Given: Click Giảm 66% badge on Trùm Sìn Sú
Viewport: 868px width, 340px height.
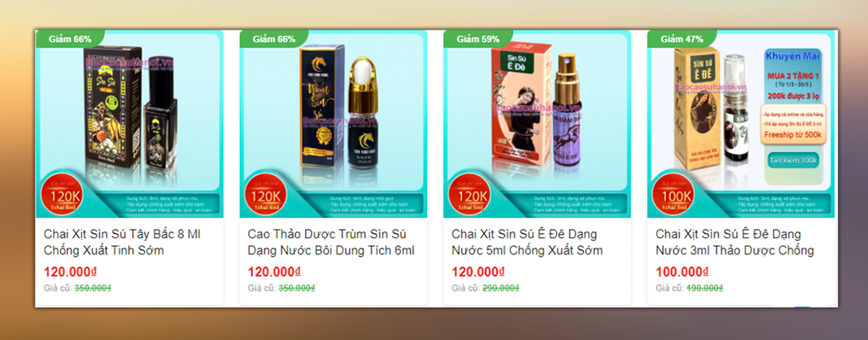Looking at the screenshot, I should coord(274,39).
